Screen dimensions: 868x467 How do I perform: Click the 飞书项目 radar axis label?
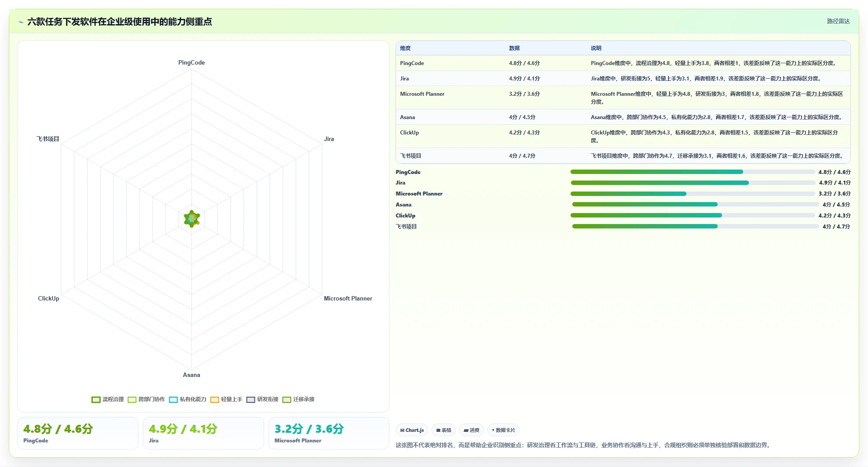coord(47,139)
